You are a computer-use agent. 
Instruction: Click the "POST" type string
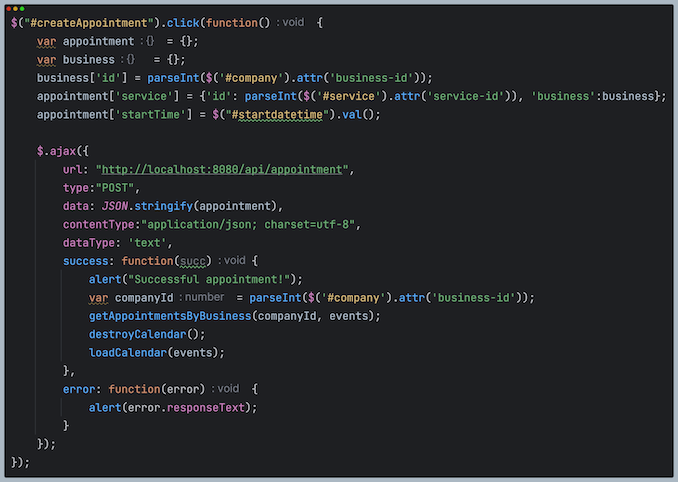tap(119, 187)
